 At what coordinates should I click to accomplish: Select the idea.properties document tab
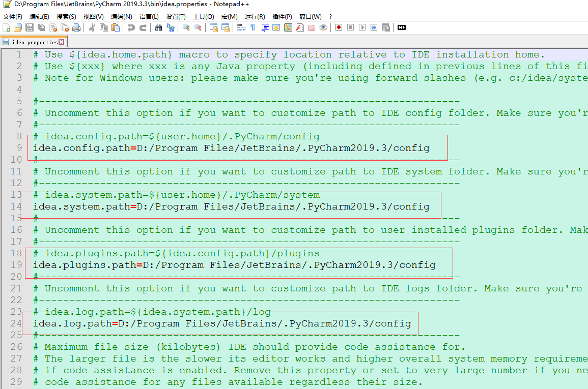pyautogui.click(x=34, y=42)
